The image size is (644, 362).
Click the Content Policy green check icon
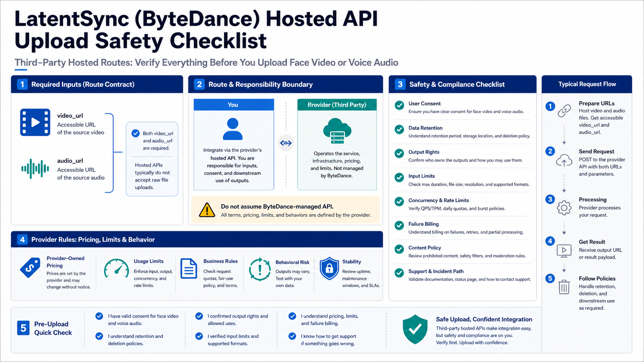(x=399, y=249)
